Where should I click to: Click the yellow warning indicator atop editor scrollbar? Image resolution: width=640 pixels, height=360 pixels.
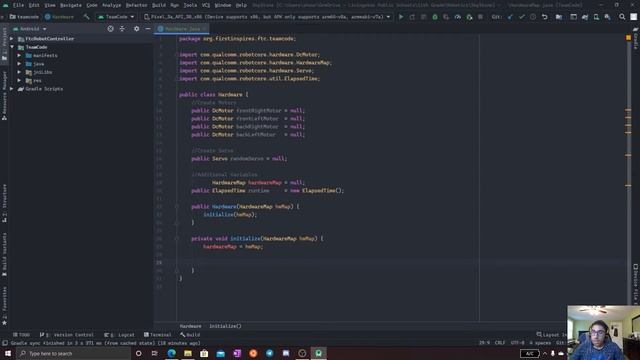pos(629,38)
